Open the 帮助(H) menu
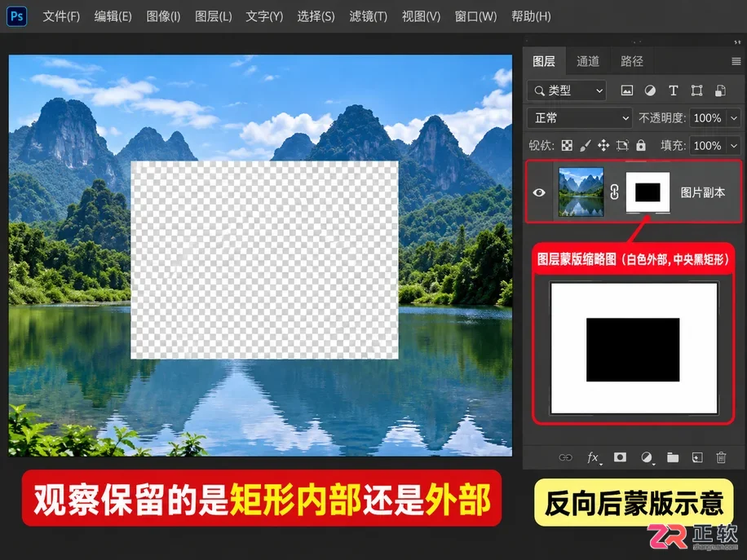The height and width of the screenshot is (560, 747). [x=531, y=16]
